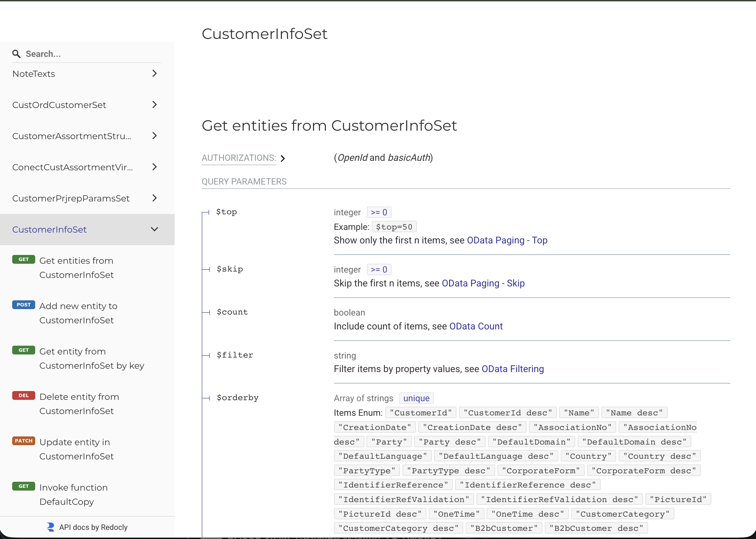Follow the OData Paging - Skip link
This screenshot has height=539, width=756.
coord(483,283)
